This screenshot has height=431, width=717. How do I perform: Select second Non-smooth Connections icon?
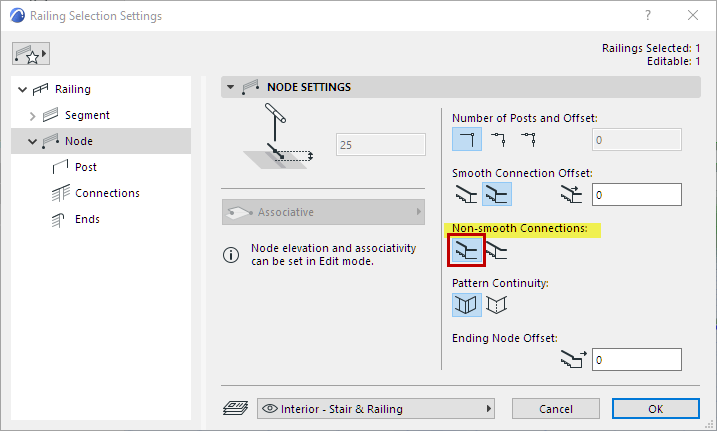(497, 249)
